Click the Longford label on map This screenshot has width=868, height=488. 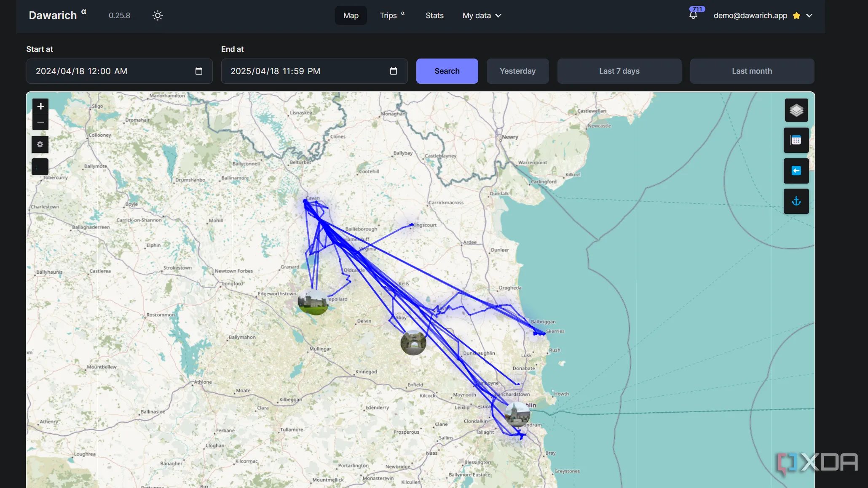click(x=232, y=283)
